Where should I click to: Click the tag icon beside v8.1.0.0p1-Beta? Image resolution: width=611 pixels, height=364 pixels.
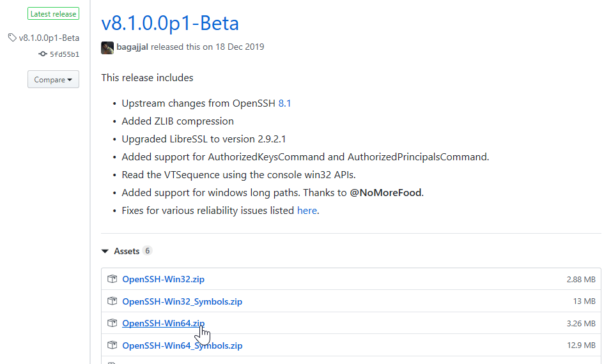point(12,38)
